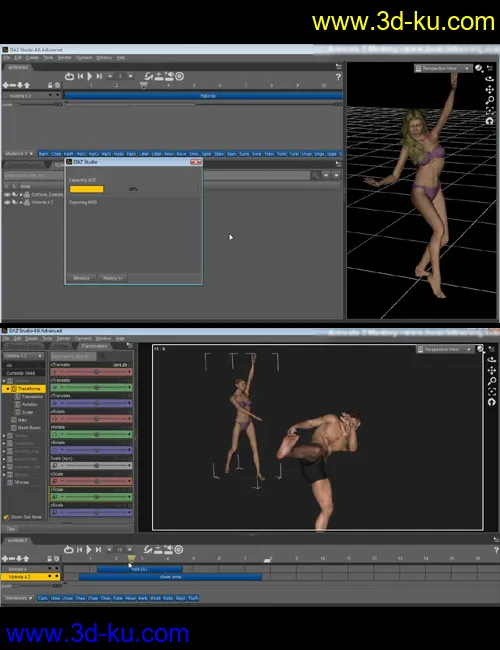This screenshot has width=500, height=650.
Task: Select Mesh Resolution group in Parameters tree
Action: point(26,428)
